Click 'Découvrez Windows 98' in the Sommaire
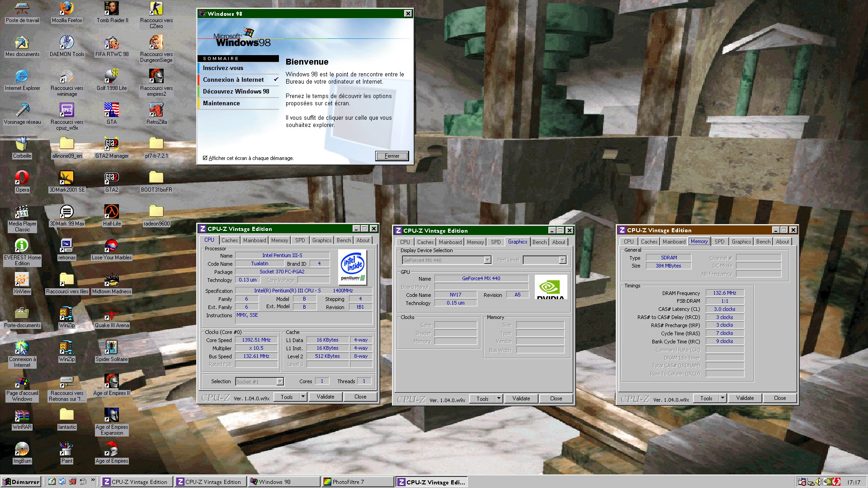The height and width of the screenshot is (488, 868). click(236, 91)
